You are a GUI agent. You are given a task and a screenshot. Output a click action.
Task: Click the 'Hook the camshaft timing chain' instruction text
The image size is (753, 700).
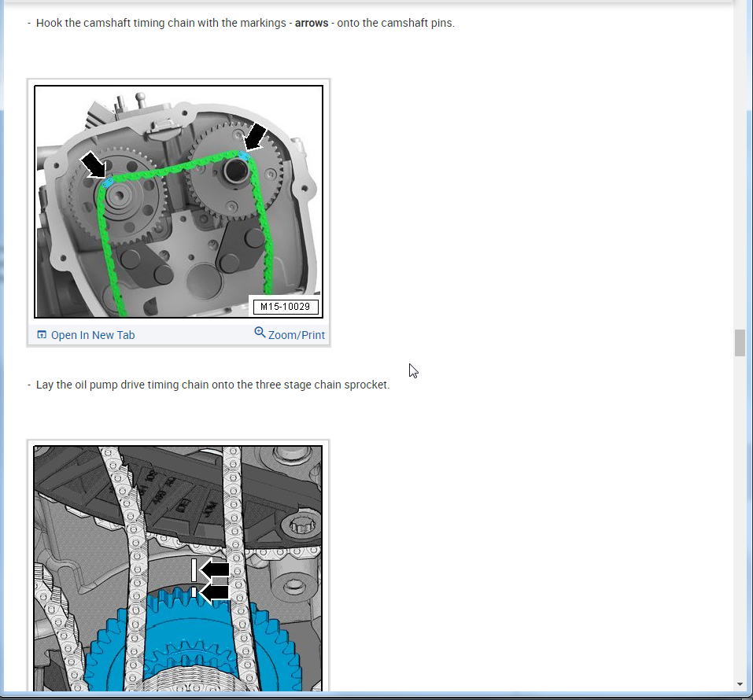click(x=245, y=23)
